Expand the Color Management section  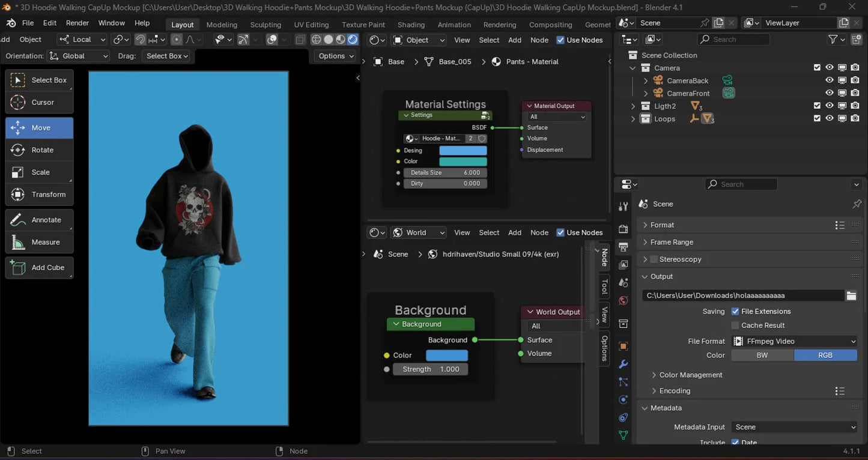[690, 375]
